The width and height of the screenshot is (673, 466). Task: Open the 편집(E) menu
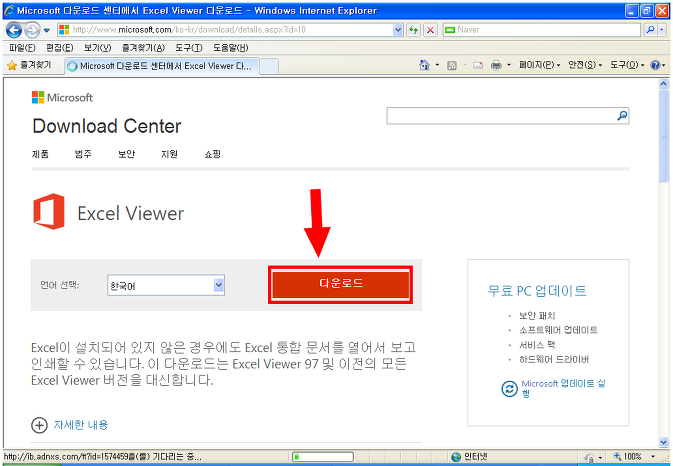59,48
